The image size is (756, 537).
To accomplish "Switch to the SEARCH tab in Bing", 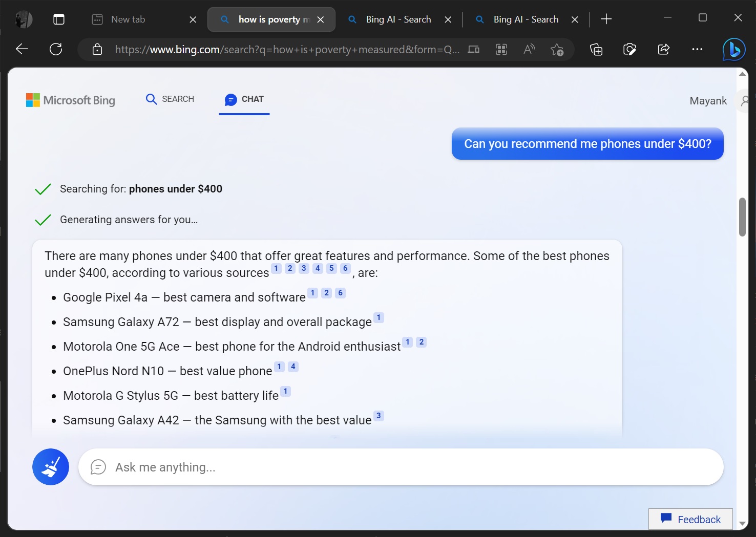I will click(x=170, y=99).
